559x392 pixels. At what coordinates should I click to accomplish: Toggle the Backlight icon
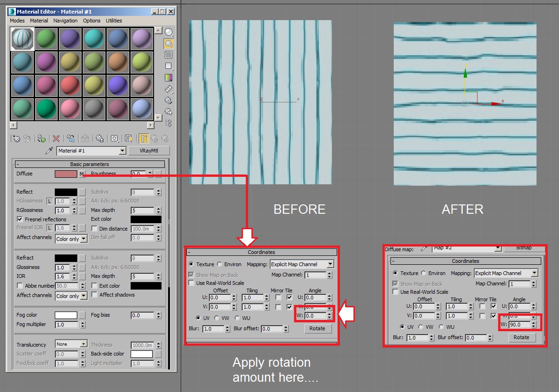169,44
